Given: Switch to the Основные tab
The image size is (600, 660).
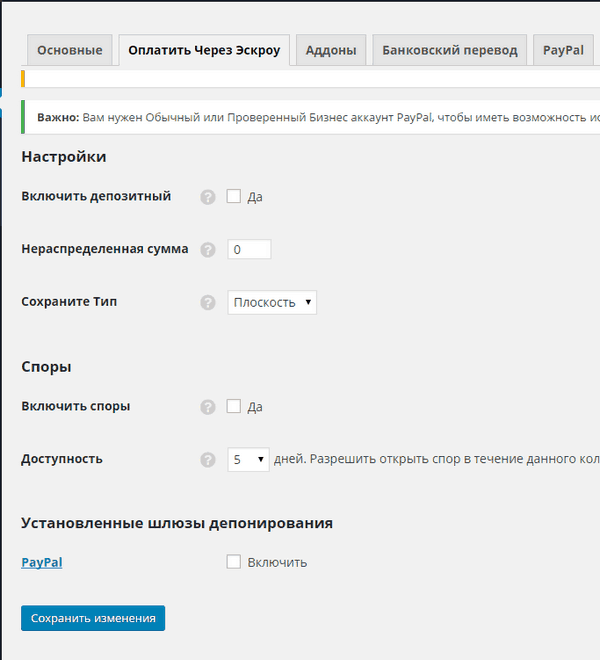Looking at the screenshot, I should click(x=70, y=50).
